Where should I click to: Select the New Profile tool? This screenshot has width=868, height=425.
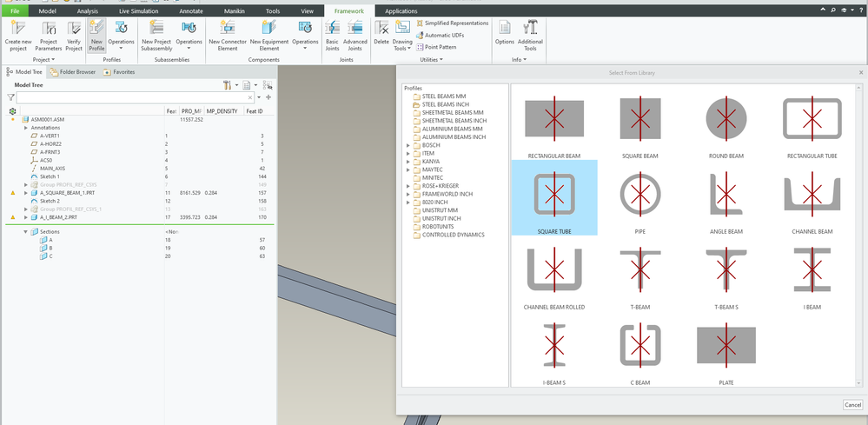pos(96,30)
